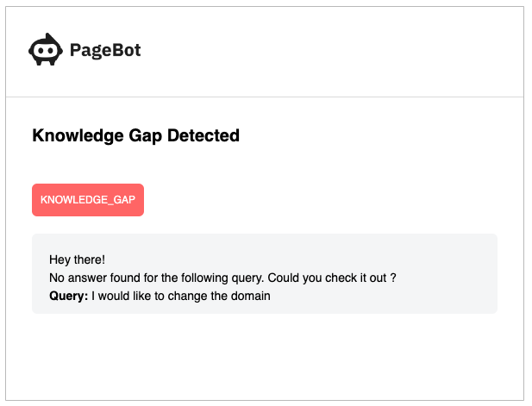
Task: Select the Knowledge Gap Detected heading
Action: pyautogui.click(x=135, y=135)
